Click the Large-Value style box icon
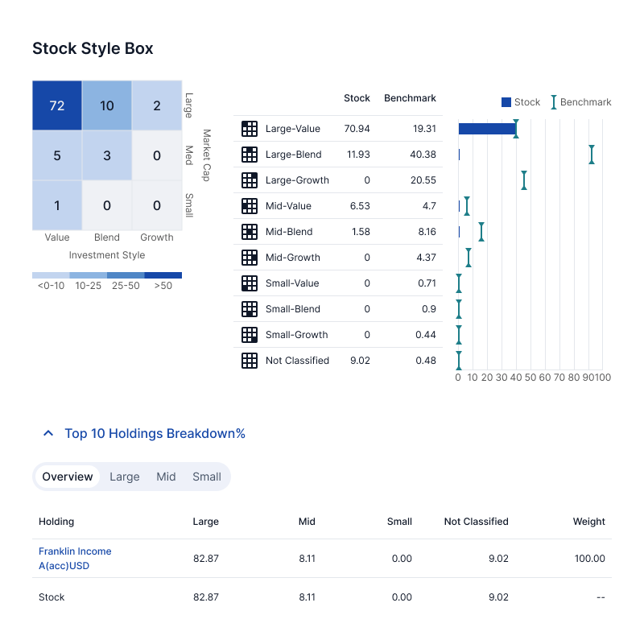Viewport: 644px width, 644px height. [x=250, y=129]
